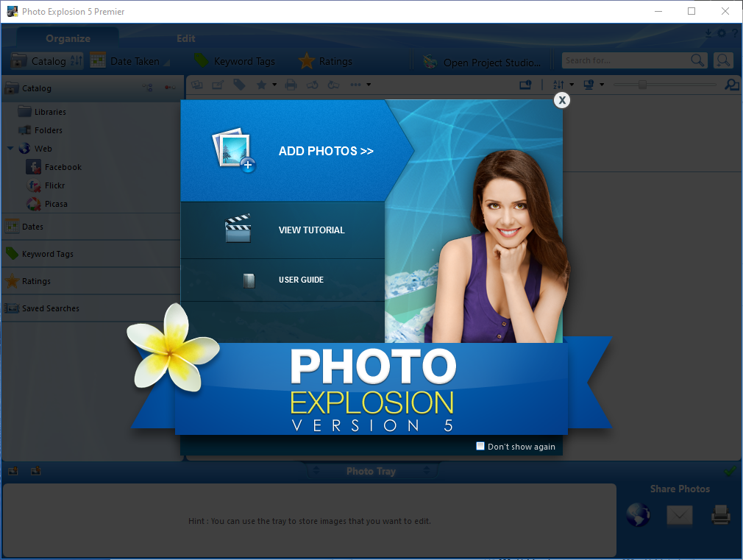743x560 pixels.
Task: Check the Don't show again box
Action: pos(480,446)
